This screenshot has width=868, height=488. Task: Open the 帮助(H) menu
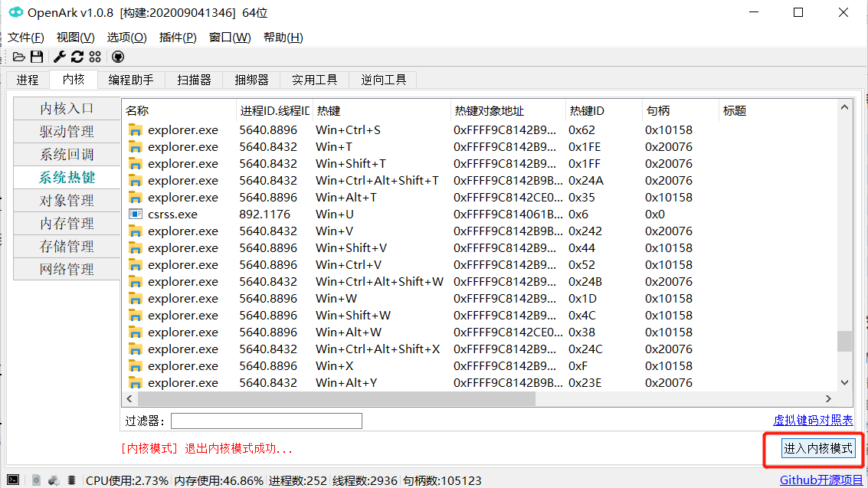pyautogui.click(x=283, y=38)
